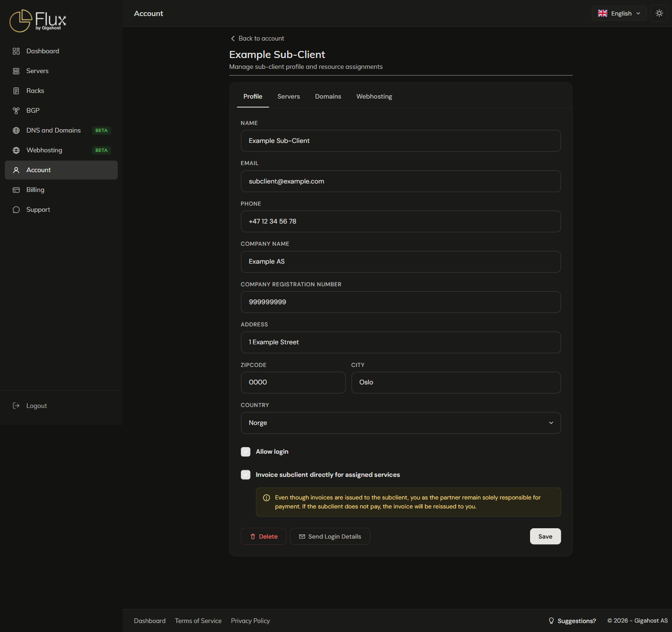Click the Servers icon in the sidebar
Viewport: 672px width, 632px height.
coord(16,71)
